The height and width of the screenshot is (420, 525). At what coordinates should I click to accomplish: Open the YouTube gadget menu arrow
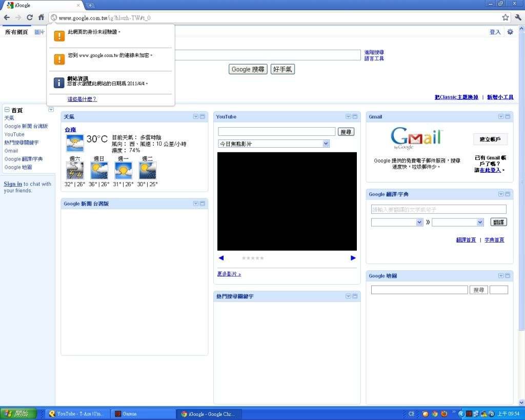point(348,116)
